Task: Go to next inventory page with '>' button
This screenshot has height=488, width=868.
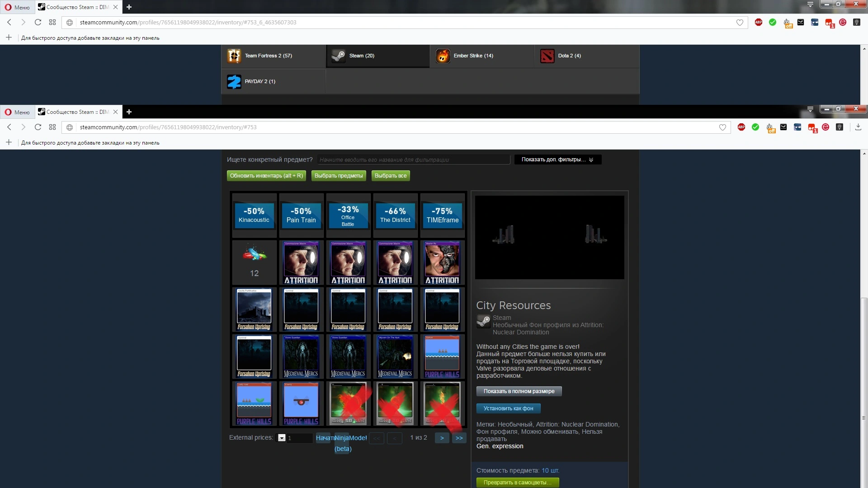Action: pyautogui.click(x=442, y=438)
